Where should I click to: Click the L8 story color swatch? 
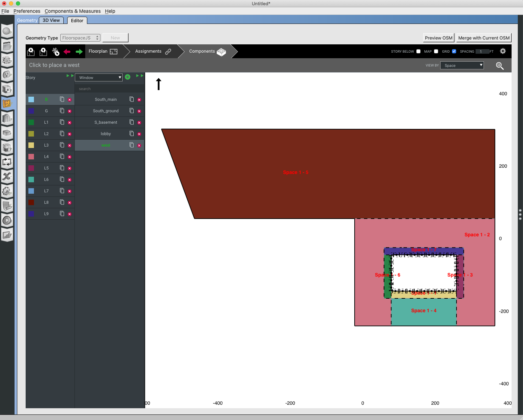[31, 202]
